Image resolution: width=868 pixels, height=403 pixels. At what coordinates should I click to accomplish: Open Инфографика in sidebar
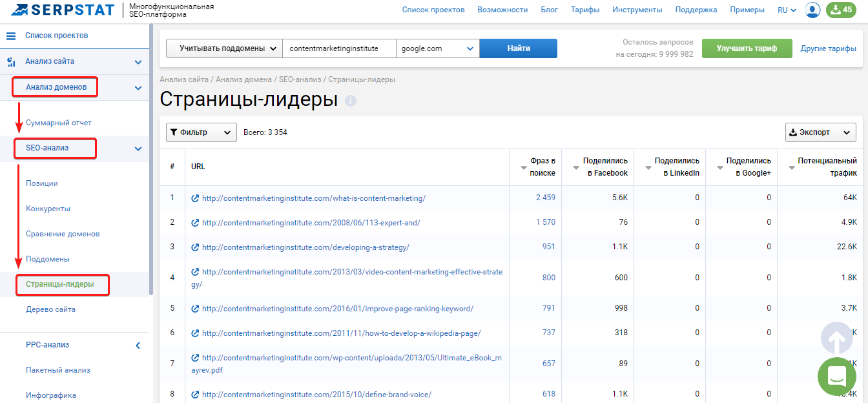51,395
